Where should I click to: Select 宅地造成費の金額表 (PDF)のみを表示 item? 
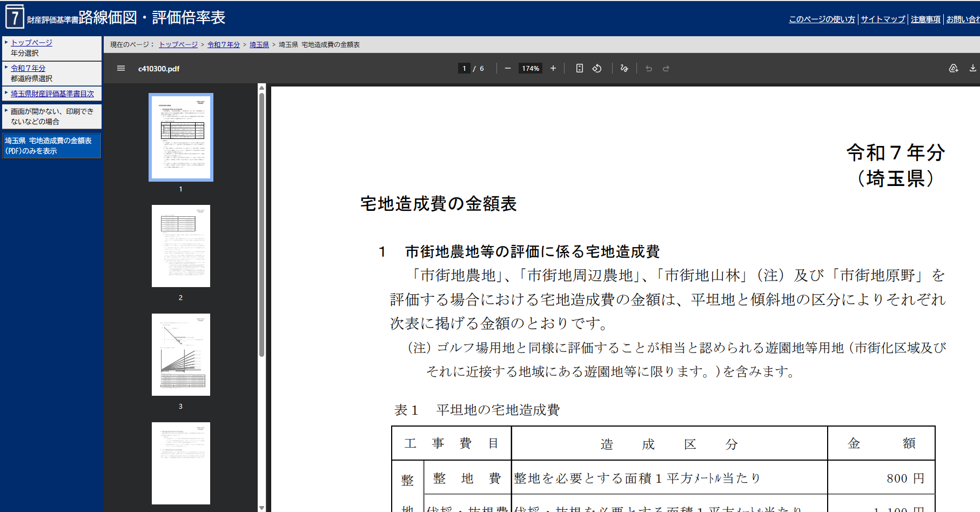point(51,146)
